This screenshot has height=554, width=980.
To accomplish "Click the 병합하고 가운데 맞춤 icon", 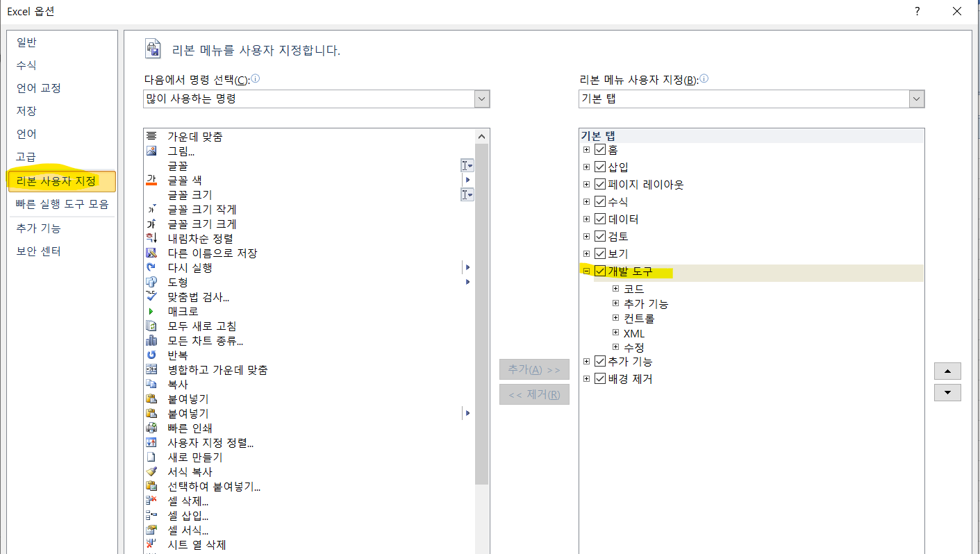I will [151, 369].
